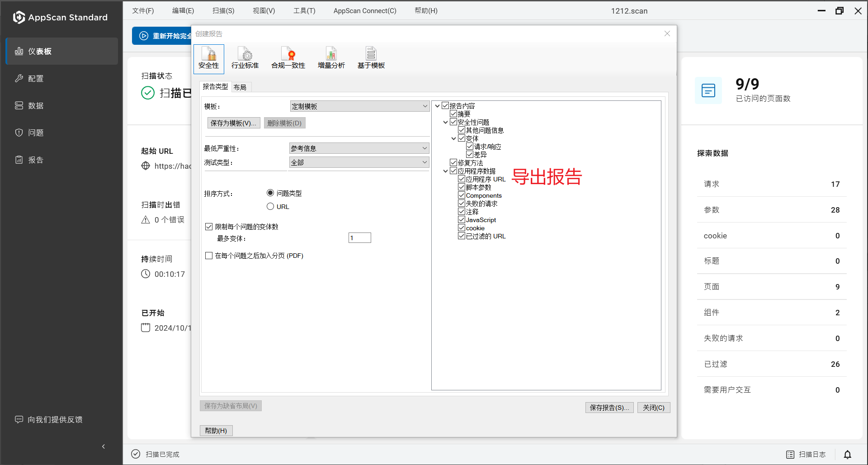Click the 最多变体 input field
This screenshot has width=868, height=465.
(360, 238)
